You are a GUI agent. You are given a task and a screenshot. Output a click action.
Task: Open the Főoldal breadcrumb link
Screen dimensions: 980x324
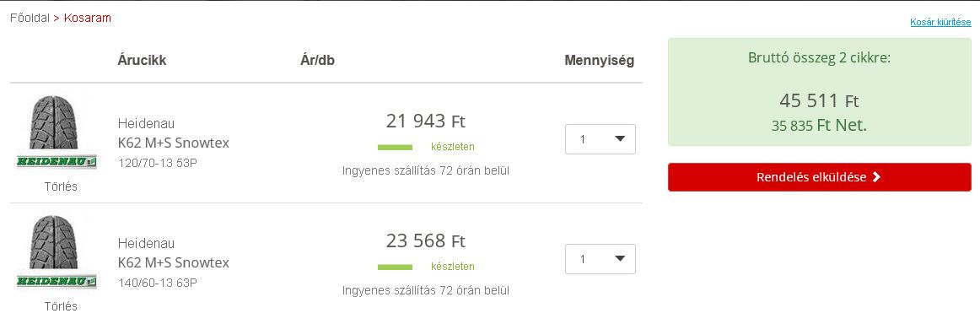(x=30, y=18)
